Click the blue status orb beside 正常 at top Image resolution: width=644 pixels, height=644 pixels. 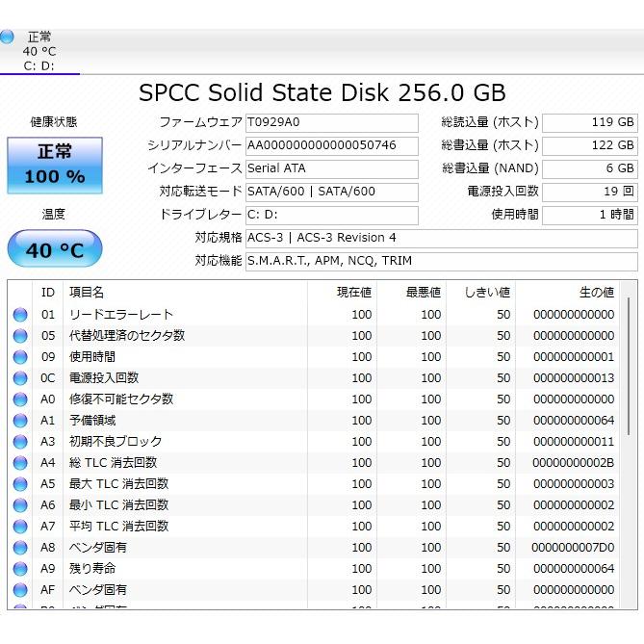tap(7, 37)
